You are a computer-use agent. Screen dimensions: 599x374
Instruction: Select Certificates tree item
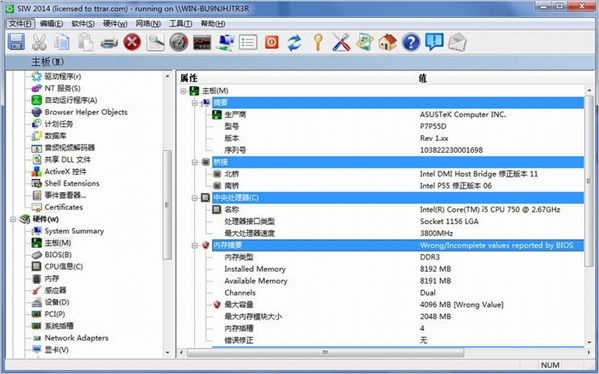point(63,207)
